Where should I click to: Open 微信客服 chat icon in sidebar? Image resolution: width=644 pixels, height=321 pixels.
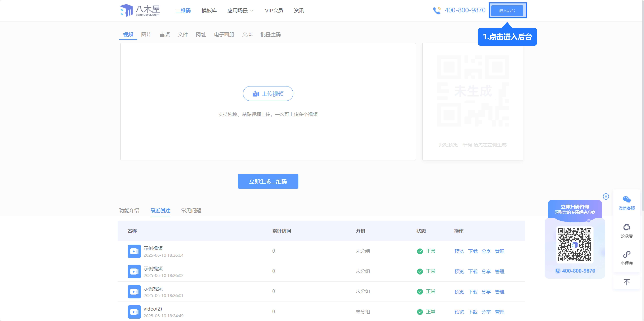[627, 199]
